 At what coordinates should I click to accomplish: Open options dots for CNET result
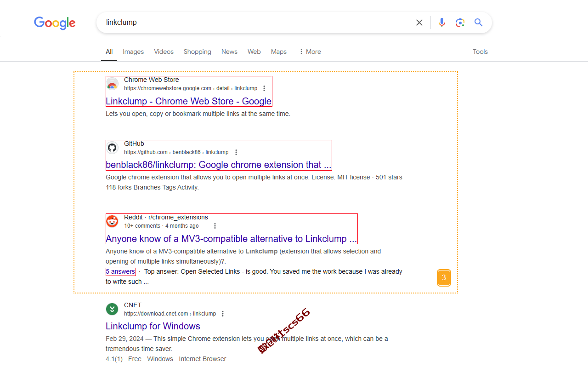point(223,314)
